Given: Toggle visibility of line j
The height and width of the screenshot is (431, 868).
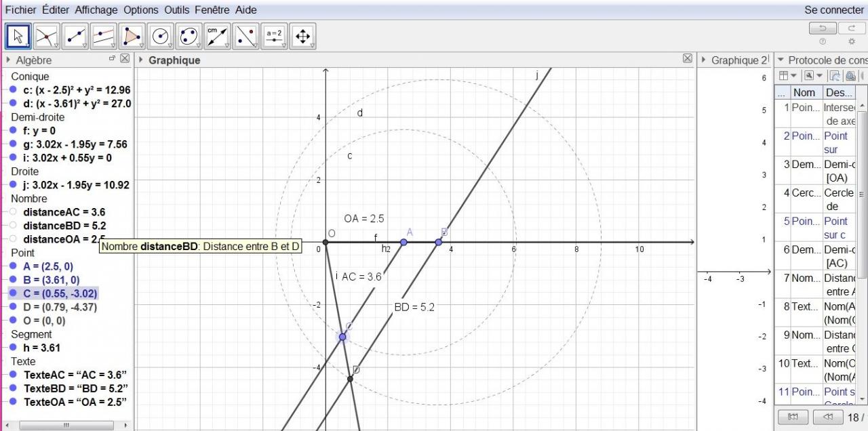Looking at the screenshot, I should (13, 184).
